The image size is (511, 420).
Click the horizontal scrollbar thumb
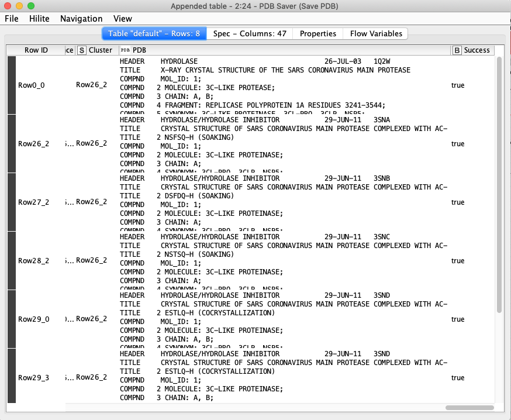point(469,408)
